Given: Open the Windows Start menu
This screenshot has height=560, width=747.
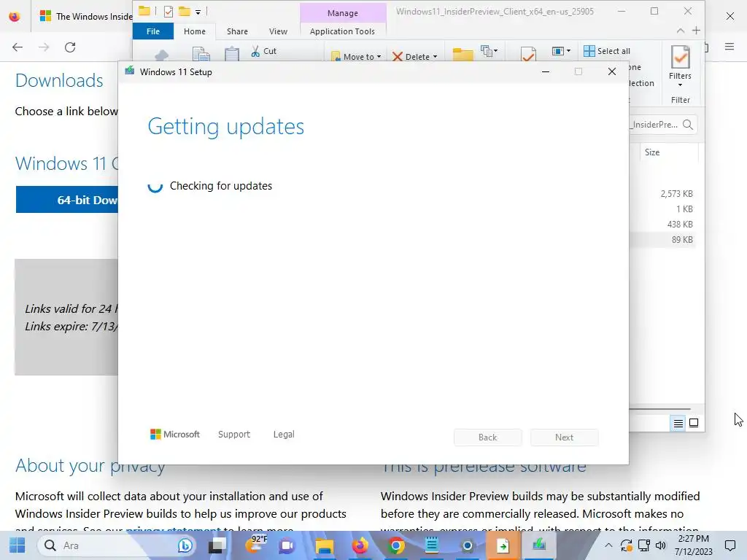Looking at the screenshot, I should click(18, 545).
